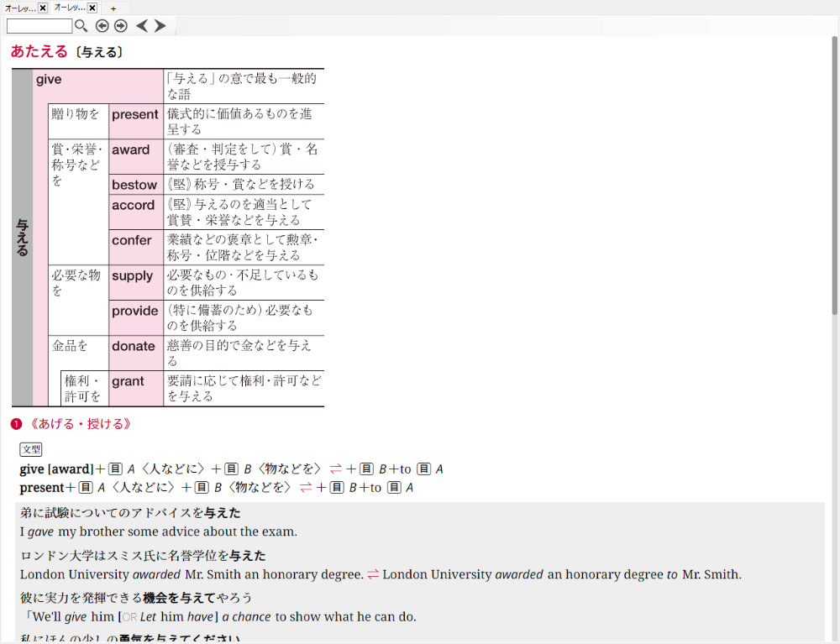840x644 pixels.
Task: Click the 《あげる・授ける》 sense heading
Action: pos(79,424)
